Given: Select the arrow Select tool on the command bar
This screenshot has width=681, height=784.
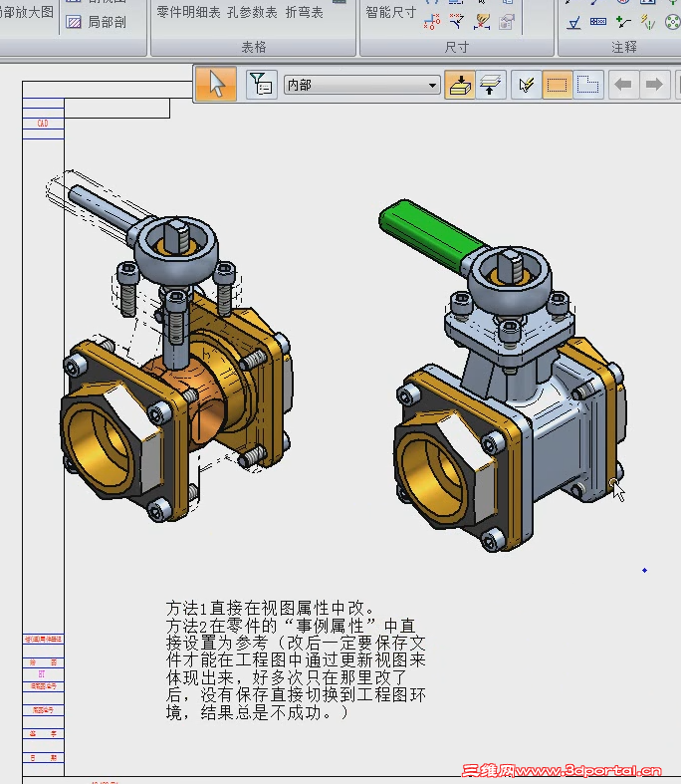Looking at the screenshot, I should click(x=215, y=84).
